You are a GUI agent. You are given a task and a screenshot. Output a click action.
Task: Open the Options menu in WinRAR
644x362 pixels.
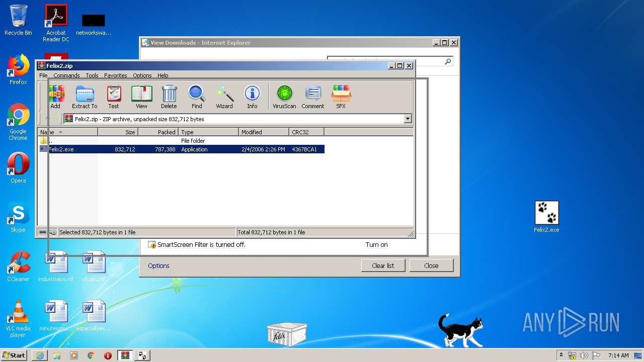tap(142, 75)
